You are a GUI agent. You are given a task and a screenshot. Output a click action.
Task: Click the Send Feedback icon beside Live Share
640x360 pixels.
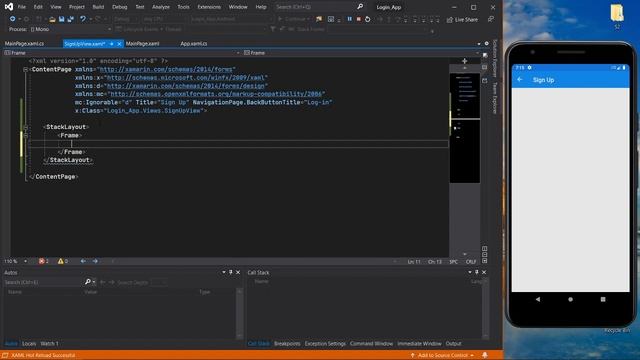point(491,19)
